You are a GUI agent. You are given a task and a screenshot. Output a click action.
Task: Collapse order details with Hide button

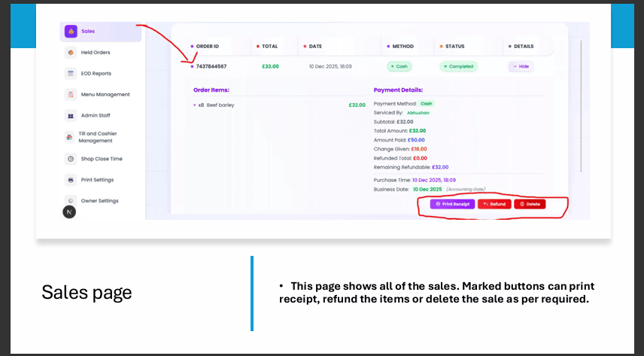pyautogui.click(x=521, y=66)
